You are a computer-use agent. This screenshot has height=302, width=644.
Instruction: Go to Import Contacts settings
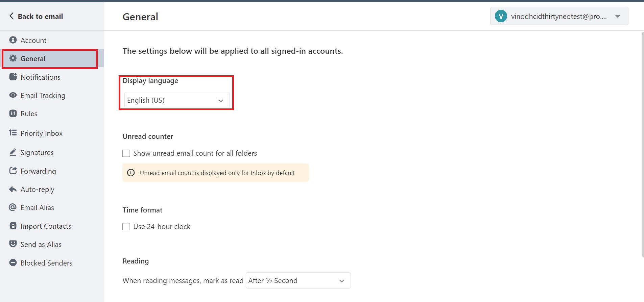46,226
